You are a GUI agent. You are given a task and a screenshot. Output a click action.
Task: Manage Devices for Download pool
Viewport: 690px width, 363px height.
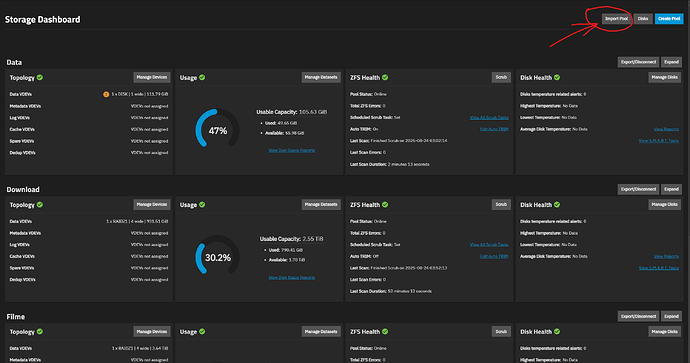(152, 205)
